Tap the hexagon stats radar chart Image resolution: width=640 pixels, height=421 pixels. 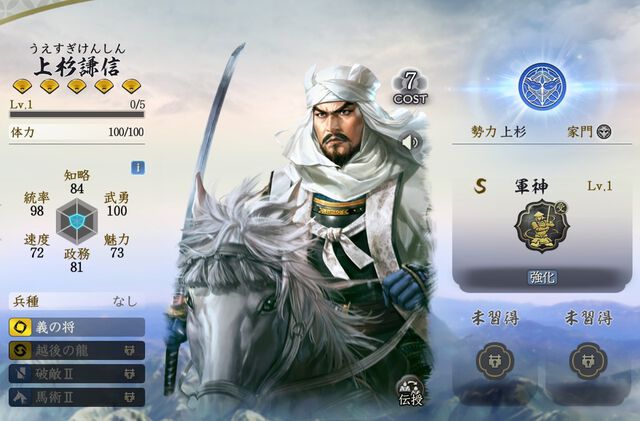77,221
